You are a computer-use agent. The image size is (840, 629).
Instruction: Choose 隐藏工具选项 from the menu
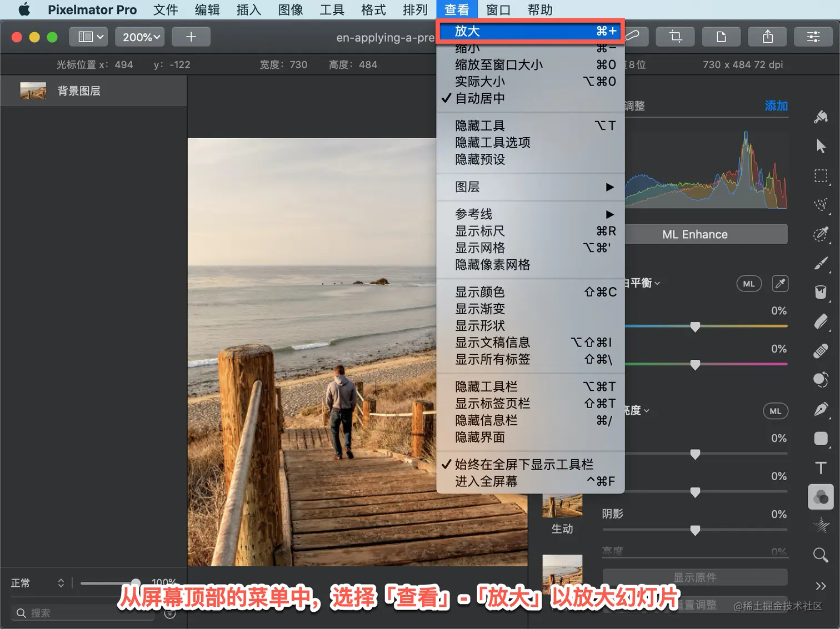coord(531,143)
